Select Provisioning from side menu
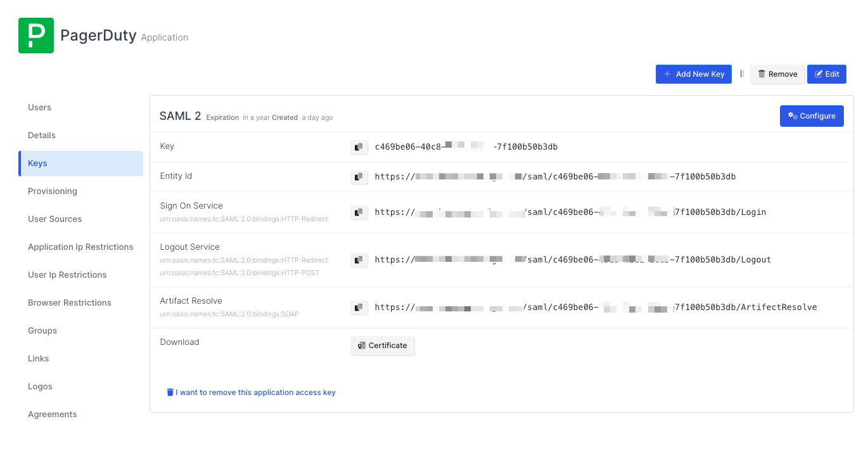 click(53, 191)
